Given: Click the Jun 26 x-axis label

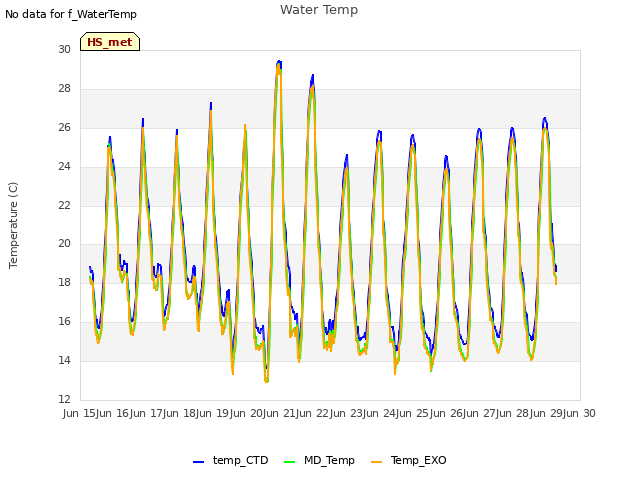Looking at the screenshot, I should point(447,413).
